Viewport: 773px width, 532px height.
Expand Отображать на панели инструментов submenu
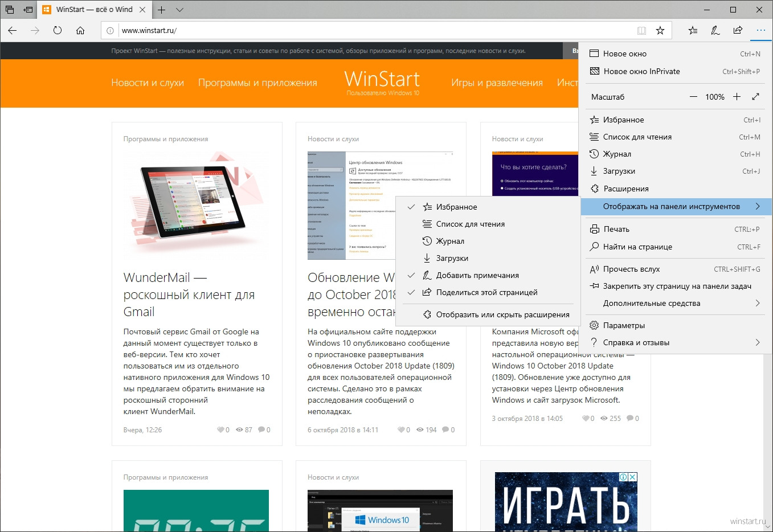[x=676, y=206]
